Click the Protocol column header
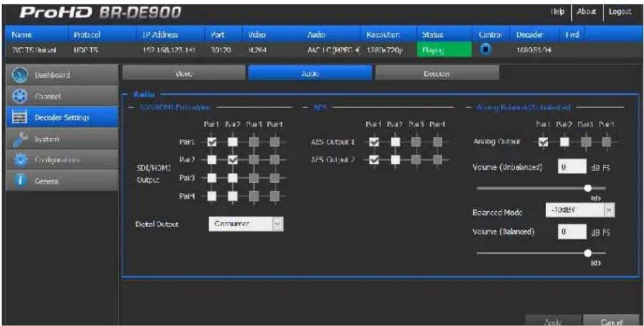 point(87,35)
